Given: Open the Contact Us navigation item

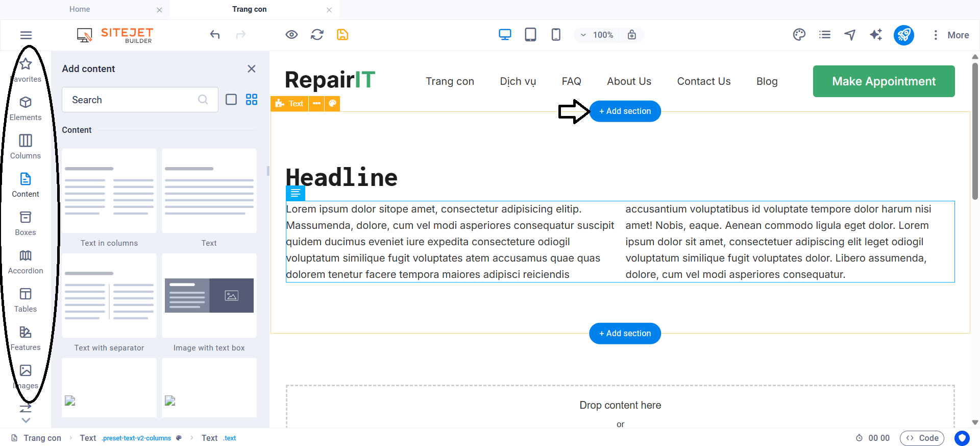Looking at the screenshot, I should (703, 81).
